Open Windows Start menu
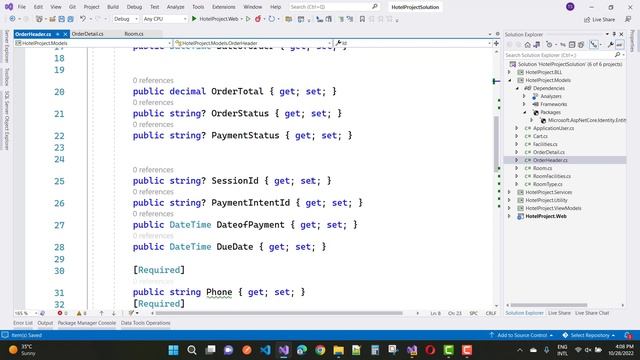This screenshot has width=640, height=360. click(173, 350)
